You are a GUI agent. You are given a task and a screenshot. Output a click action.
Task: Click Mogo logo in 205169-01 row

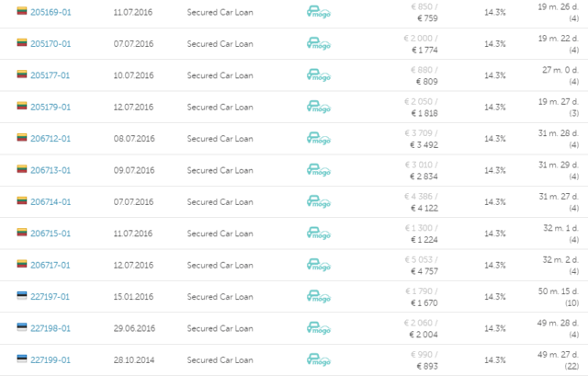coord(319,12)
